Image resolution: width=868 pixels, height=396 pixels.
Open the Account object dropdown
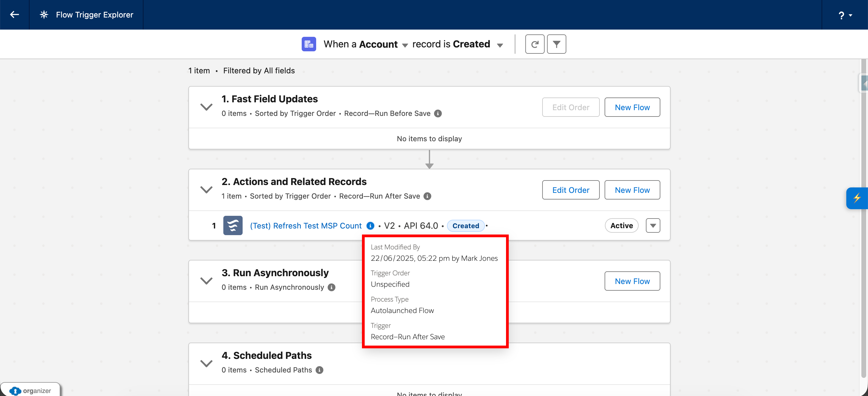coord(405,45)
